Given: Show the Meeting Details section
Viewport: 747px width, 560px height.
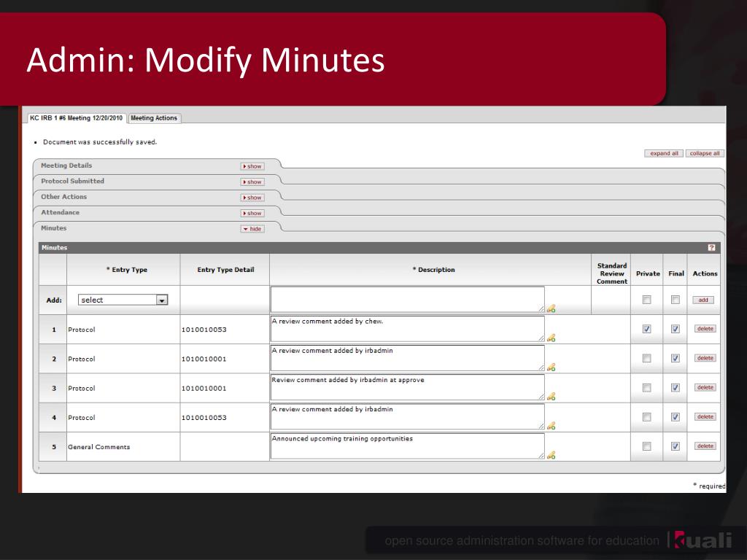Looking at the screenshot, I should 252,166.
